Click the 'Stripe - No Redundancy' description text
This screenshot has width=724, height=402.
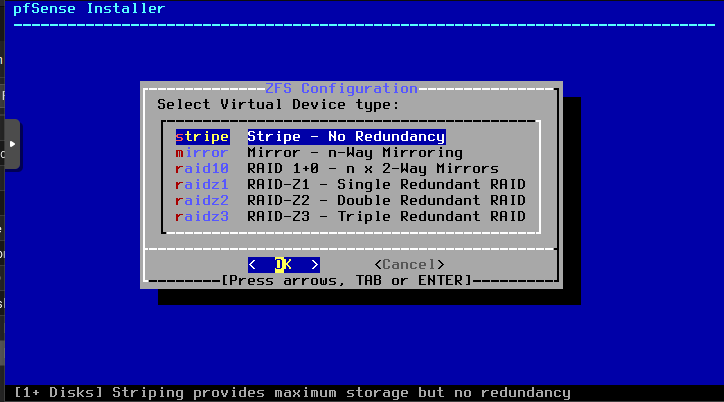pos(346,137)
